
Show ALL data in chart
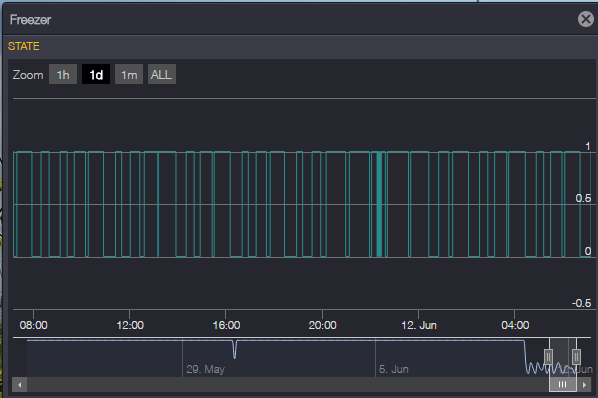(x=162, y=74)
